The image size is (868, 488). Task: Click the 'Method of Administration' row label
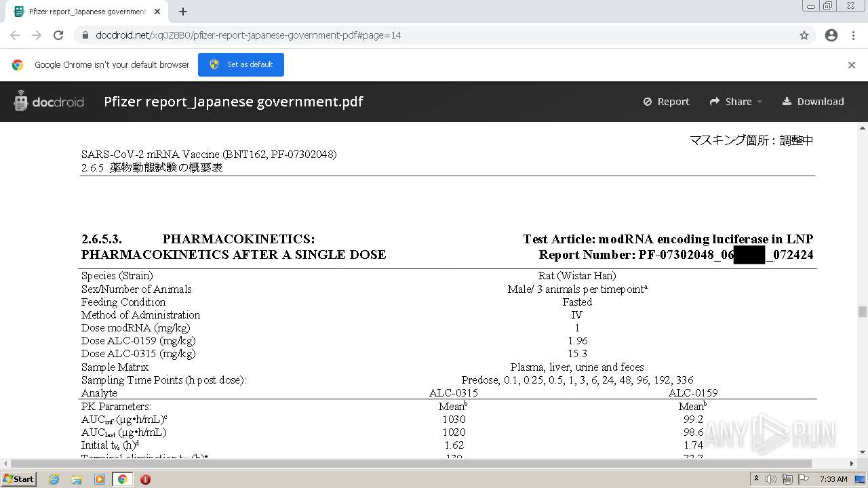coord(140,315)
